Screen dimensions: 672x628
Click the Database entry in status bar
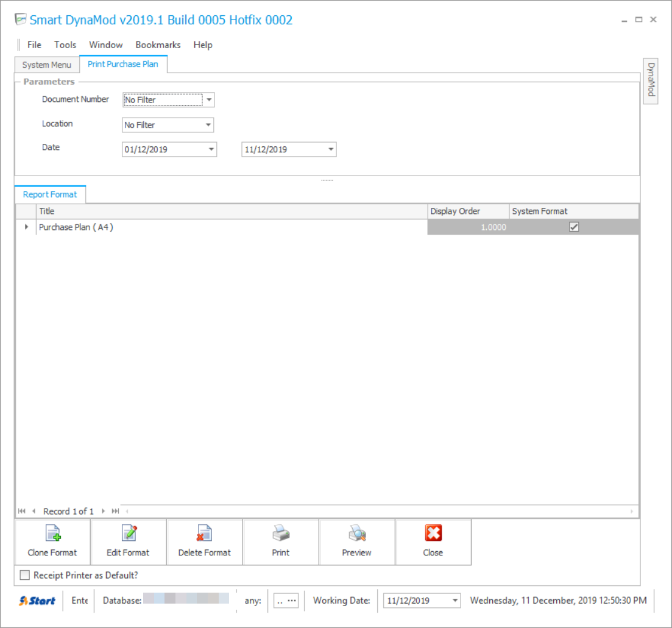(x=166, y=600)
